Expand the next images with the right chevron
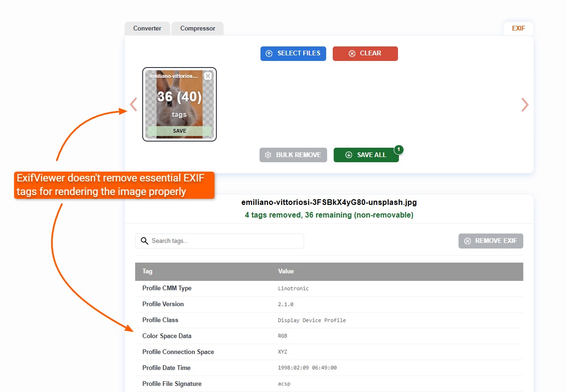 point(525,105)
